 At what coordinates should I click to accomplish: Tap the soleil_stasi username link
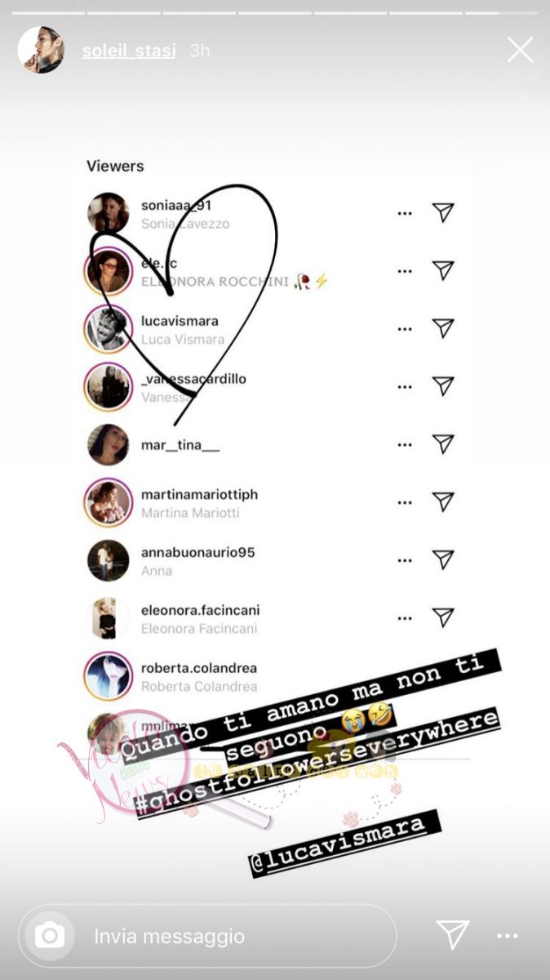[x=131, y=51]
